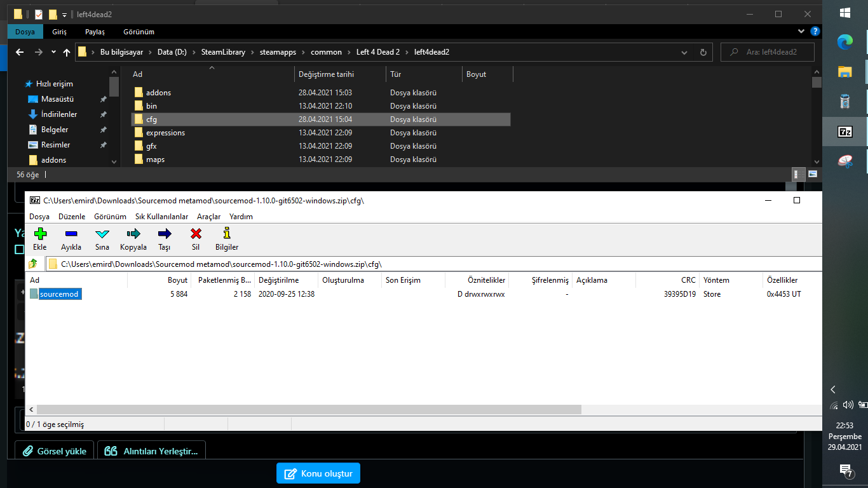Open the chevron after SteamLibrary in the address bar

[x=252, y=52]
